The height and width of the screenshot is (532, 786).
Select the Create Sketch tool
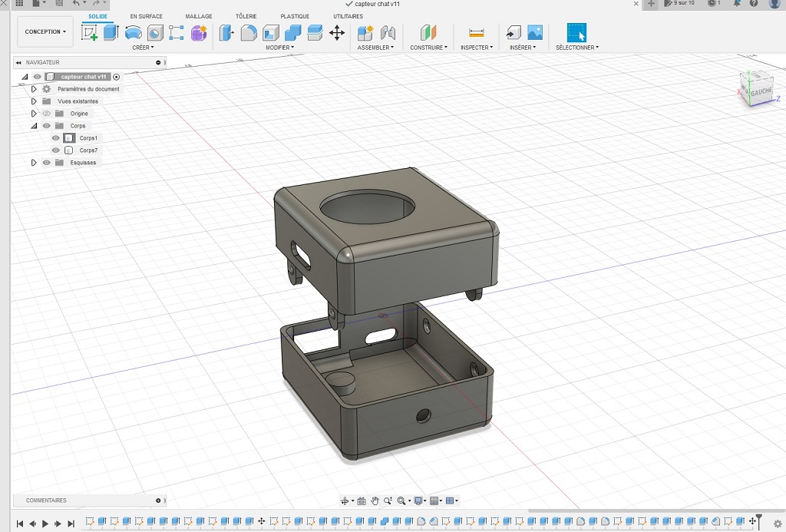(x=90, y=33)
